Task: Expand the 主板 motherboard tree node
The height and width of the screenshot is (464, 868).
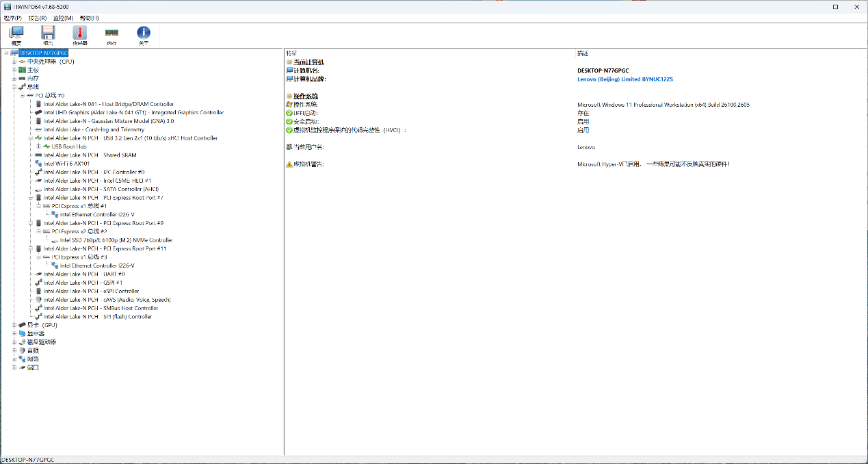Action: tap(14, 70)
